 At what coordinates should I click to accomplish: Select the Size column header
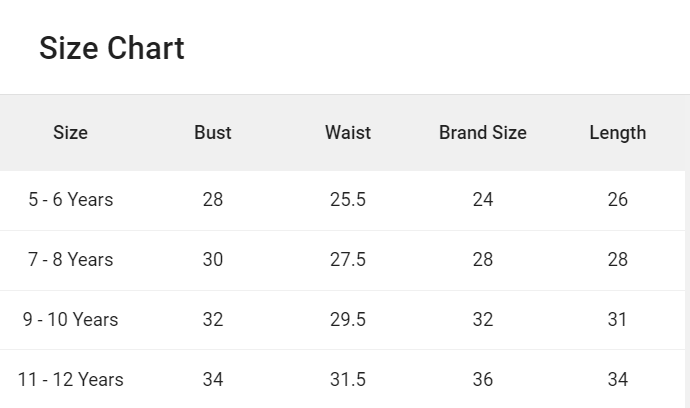(x=70, y=133)
